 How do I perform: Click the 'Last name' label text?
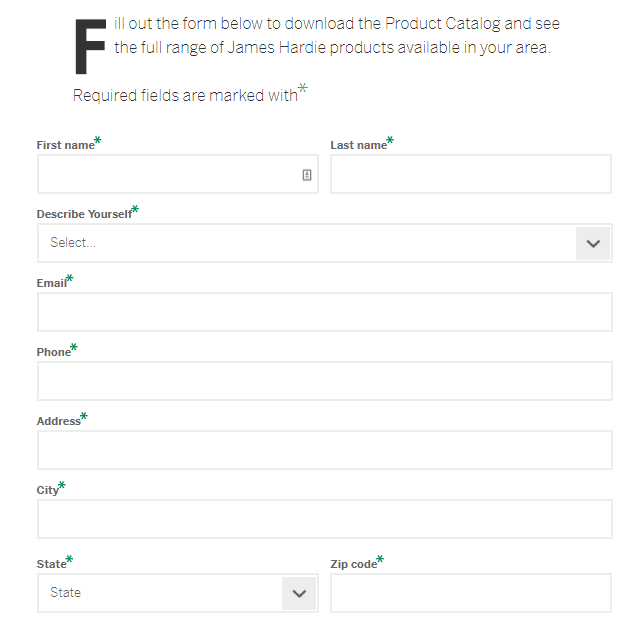(358, 145)
